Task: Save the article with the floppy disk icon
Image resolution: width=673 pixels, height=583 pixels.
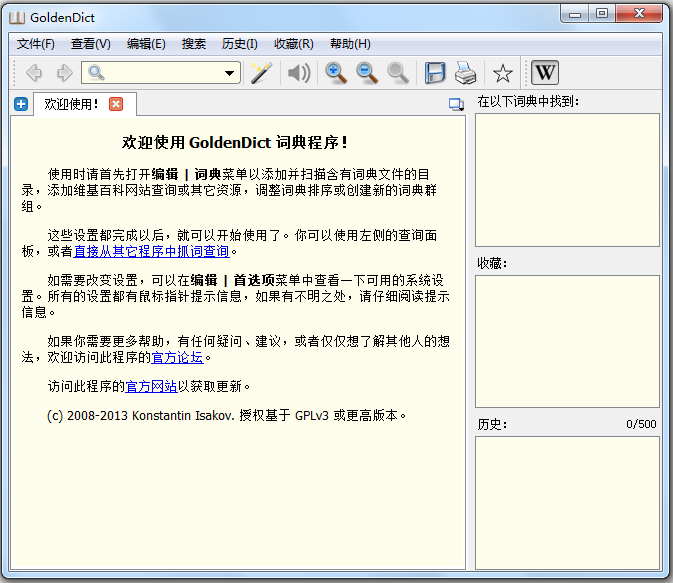Action: [x=435, y=73]
